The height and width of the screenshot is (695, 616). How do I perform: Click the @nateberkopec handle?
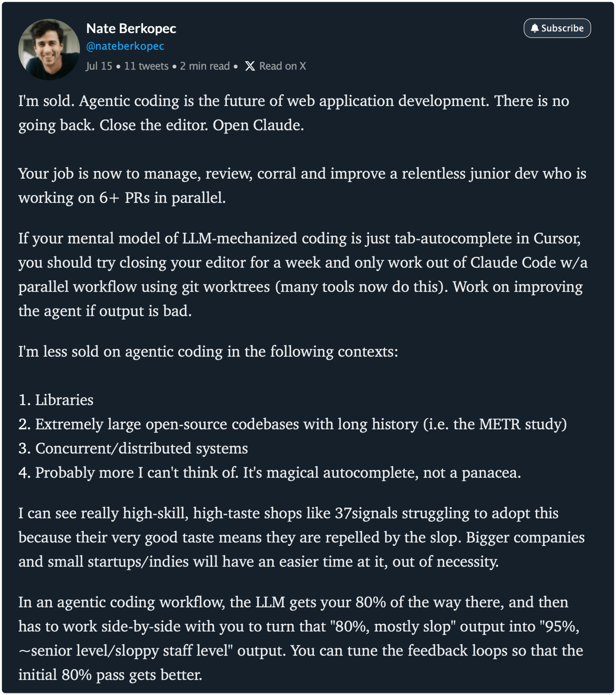coord(125,46)
